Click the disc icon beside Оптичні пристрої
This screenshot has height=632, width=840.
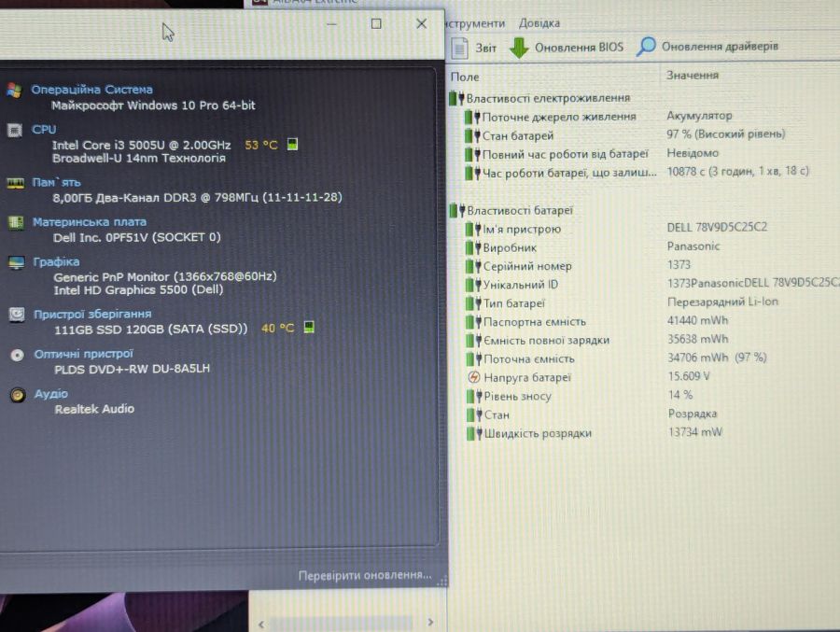[x=17, y=355]
